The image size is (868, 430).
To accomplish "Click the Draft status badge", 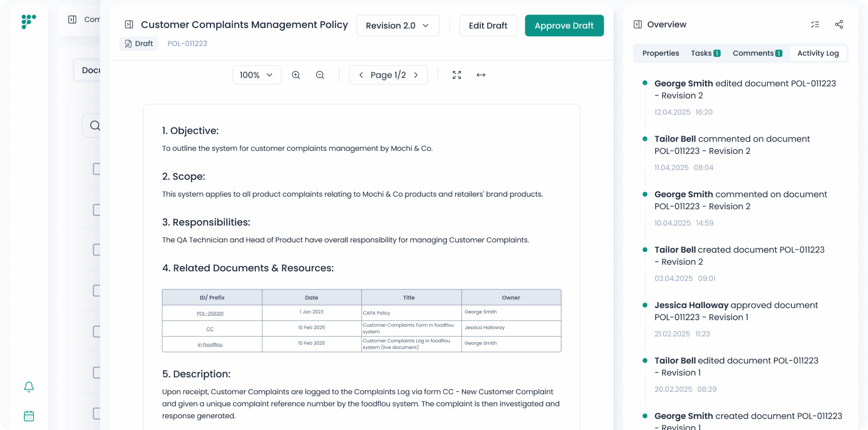I will tap(139, 43).
